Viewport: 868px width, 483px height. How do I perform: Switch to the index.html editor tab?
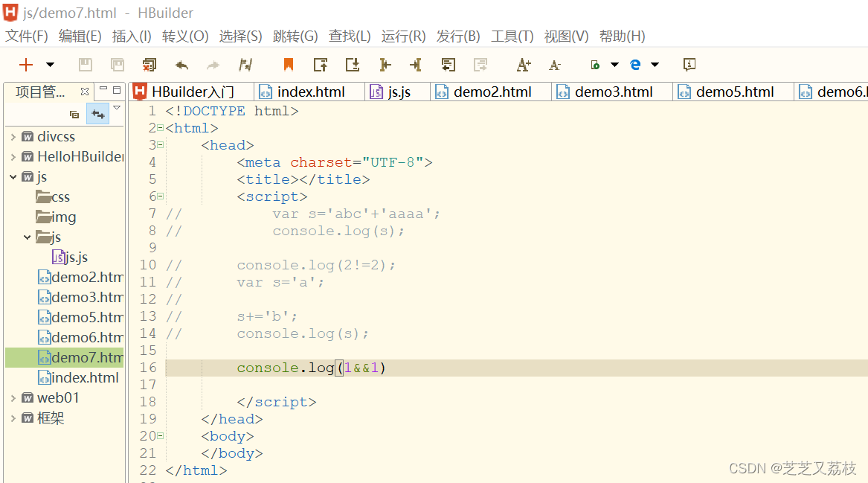310,92
